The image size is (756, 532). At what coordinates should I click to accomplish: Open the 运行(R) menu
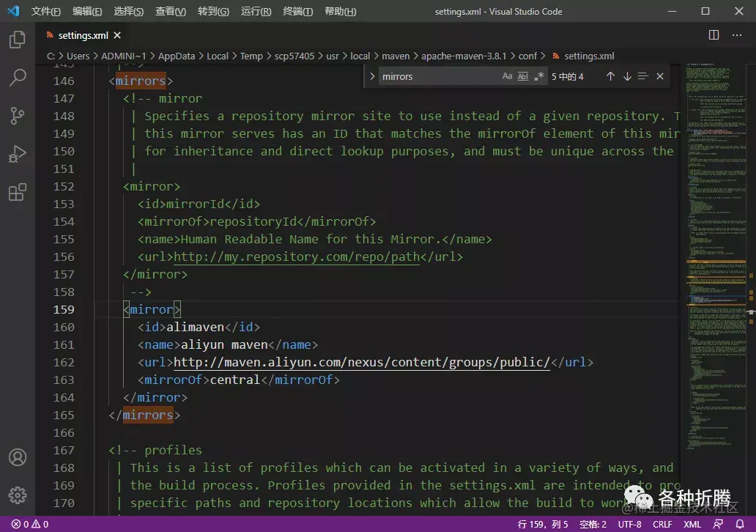coord(256,11)
